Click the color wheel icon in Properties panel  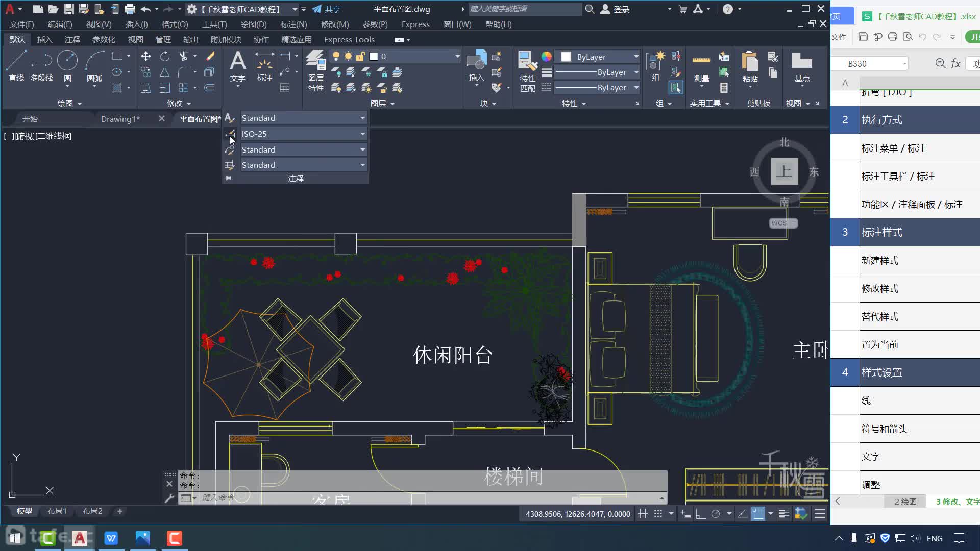[x=547, y=57]
